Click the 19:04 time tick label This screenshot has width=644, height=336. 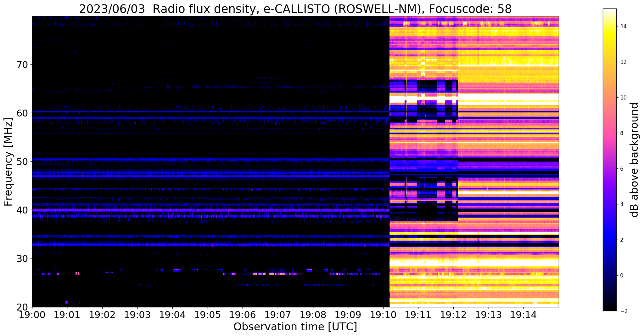click(x=172, y=315)
